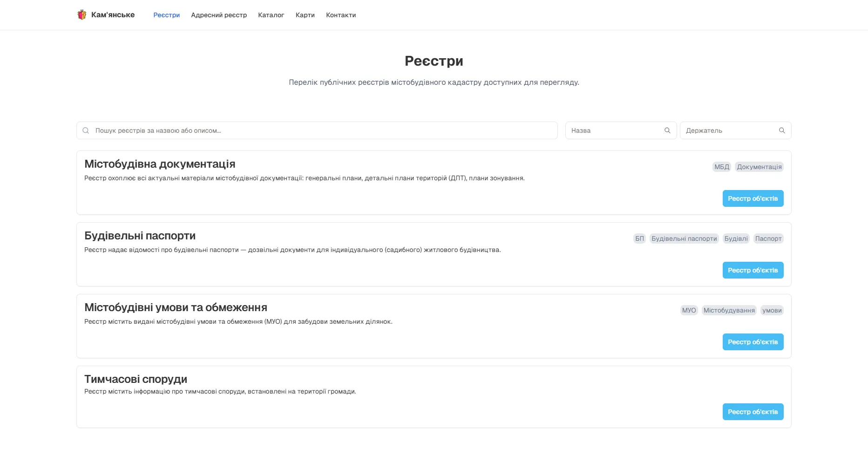Viewport: 868px width, 449px height.
Task: Open the Назва filter dropdown
Action: coord(621,130)
